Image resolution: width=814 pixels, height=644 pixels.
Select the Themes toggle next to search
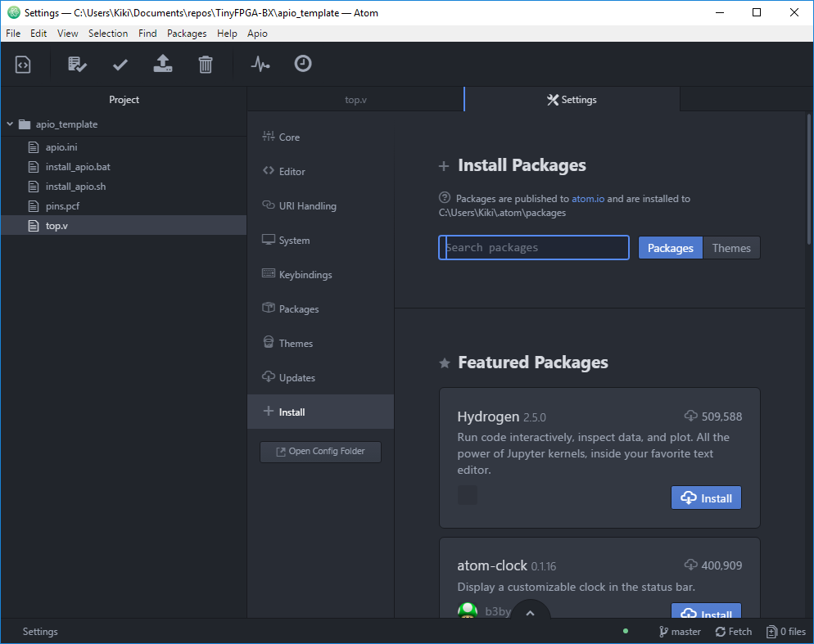731,248
